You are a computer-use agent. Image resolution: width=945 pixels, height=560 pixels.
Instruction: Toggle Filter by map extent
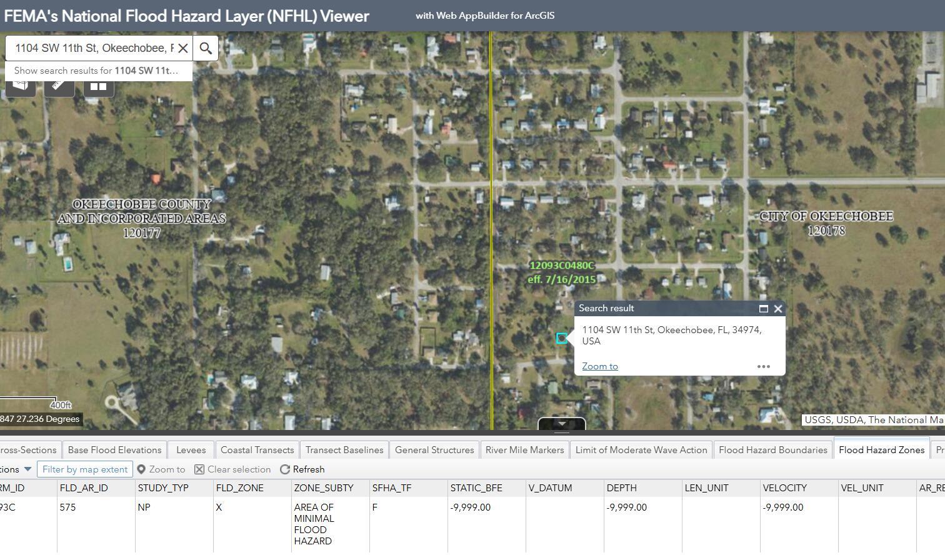(x=85, y=469)
